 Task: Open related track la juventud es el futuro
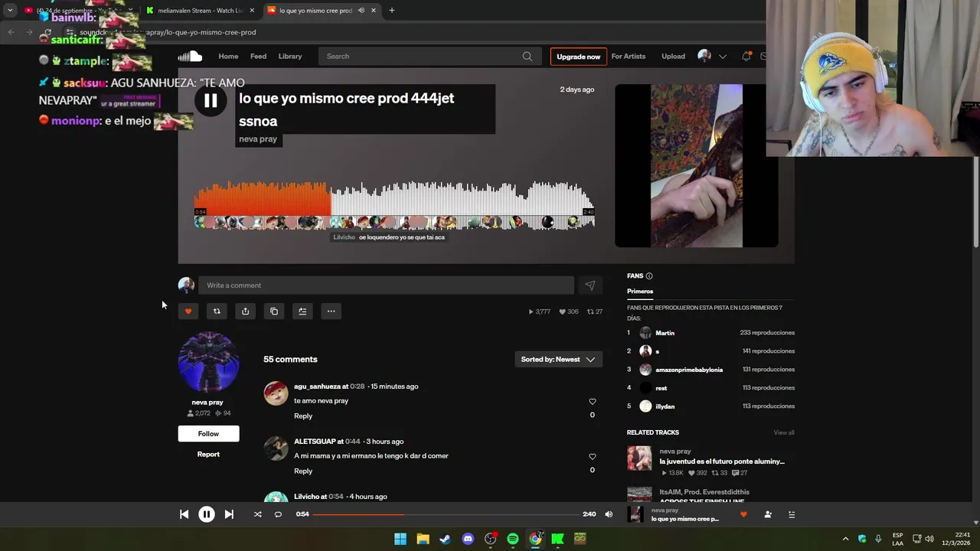coord(722,462)
